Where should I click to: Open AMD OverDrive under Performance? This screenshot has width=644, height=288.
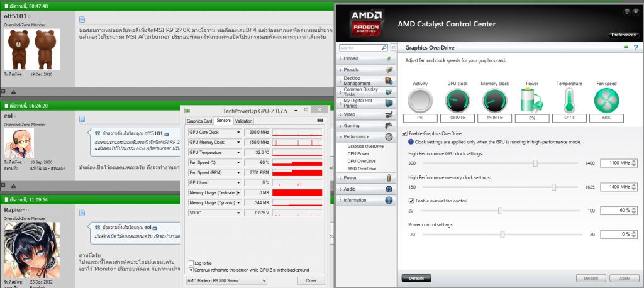pos(362,169)
